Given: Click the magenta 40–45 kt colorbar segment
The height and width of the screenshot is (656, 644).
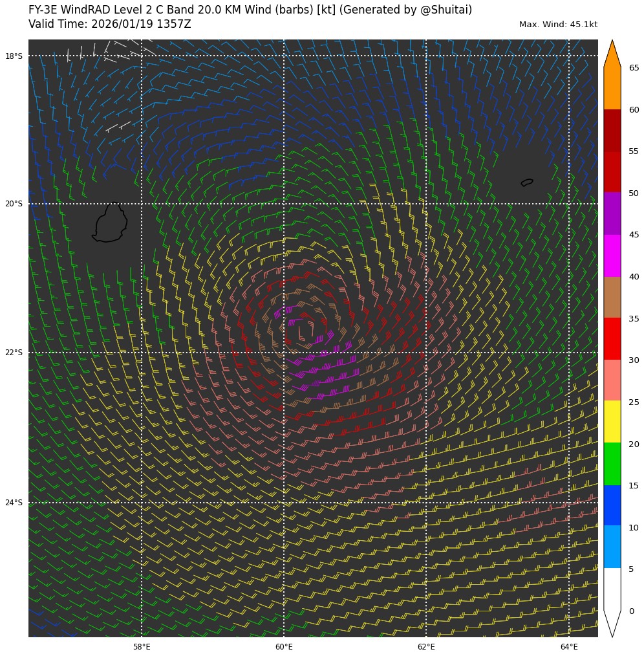Looking at the screenshot, I should click(612, 256).
